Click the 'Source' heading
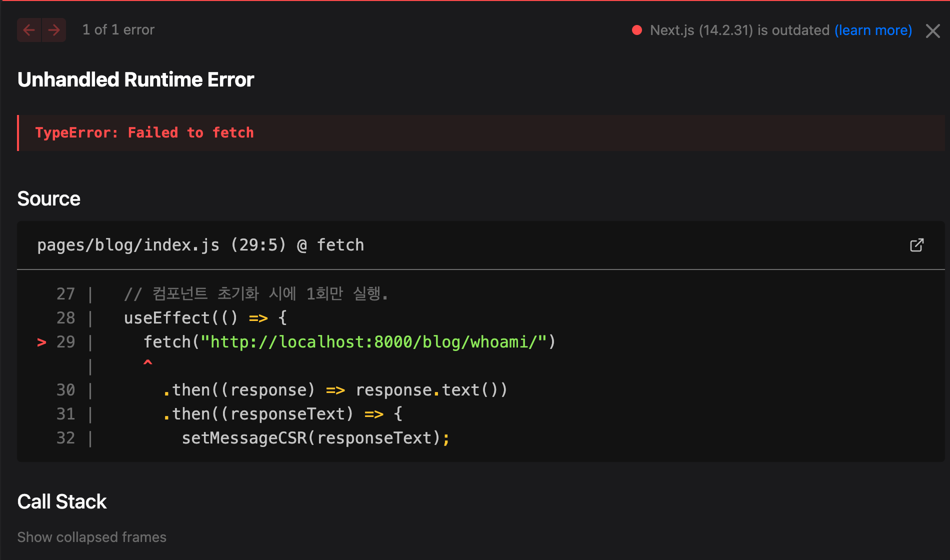The image size is (950, 560). coord(49,198)
